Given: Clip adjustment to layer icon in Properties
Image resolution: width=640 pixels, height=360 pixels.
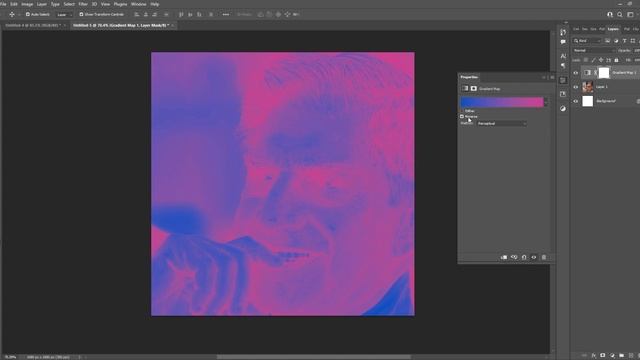Looking at the screenshot, I should 504,257.
